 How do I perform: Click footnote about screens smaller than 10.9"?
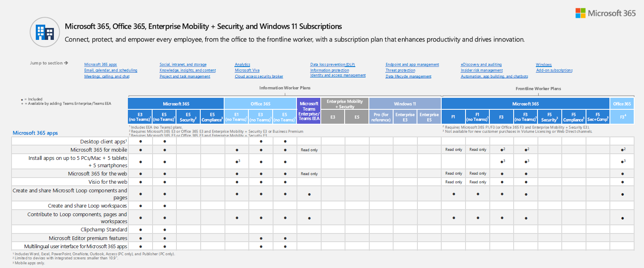pyautogui.click(x=65, y=258)
